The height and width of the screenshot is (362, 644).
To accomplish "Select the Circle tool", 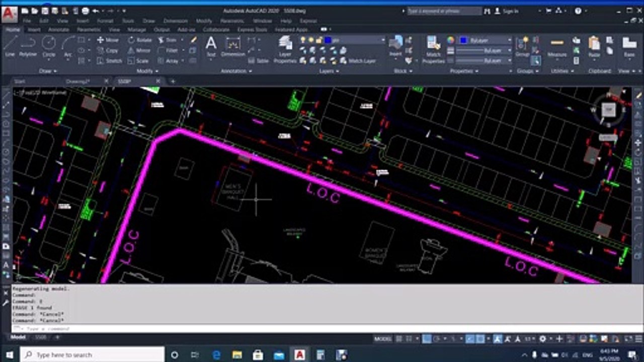I will 49,46.
